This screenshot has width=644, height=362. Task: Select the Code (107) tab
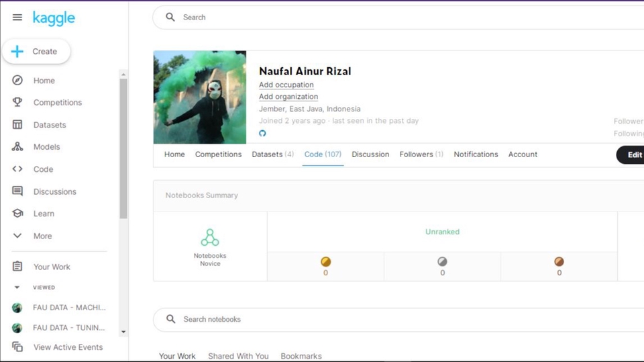click(323, 154)
